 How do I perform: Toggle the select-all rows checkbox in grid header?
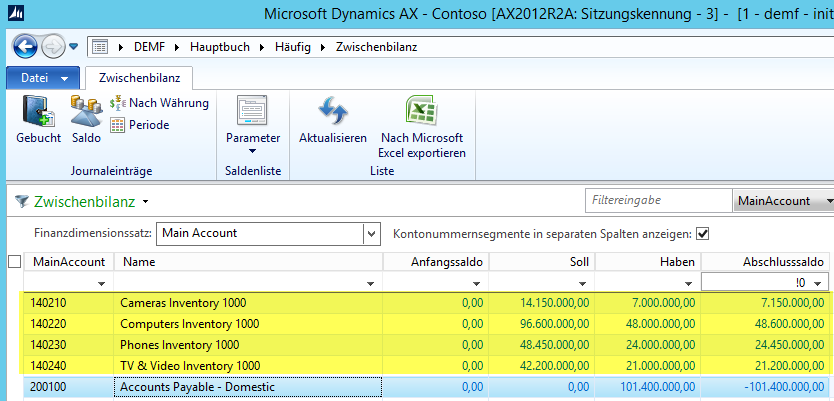point(14,262)
